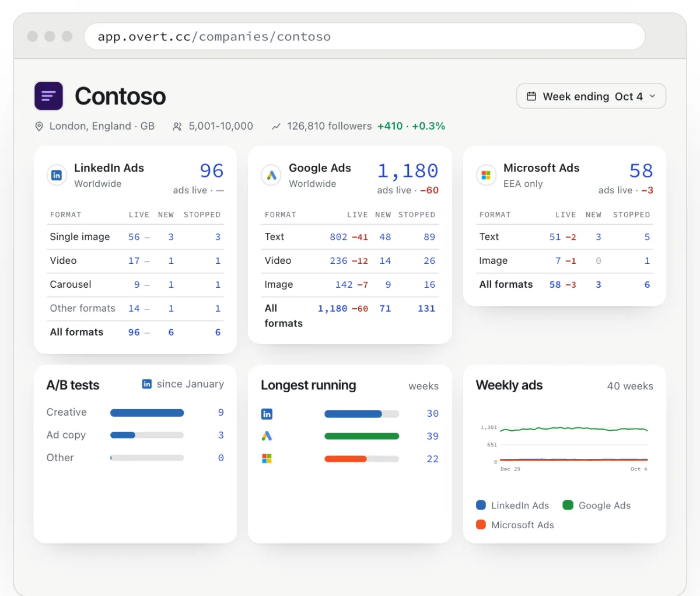The height and width of the screenshot is (596, 700).
Task: Click the Microsoft icon in Longest running
Action: click(x=267, y=459)
